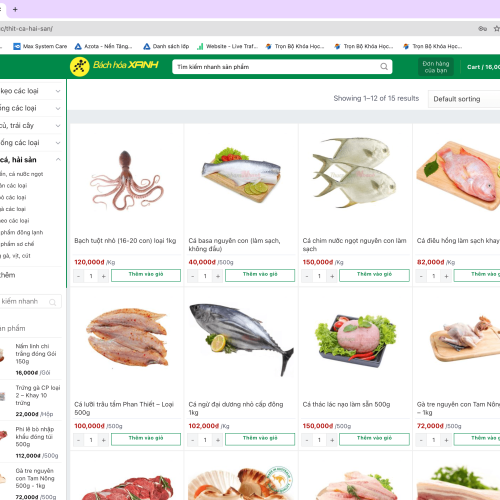Expand the 'ống các loại' fourth category chevron

point(58,143)
